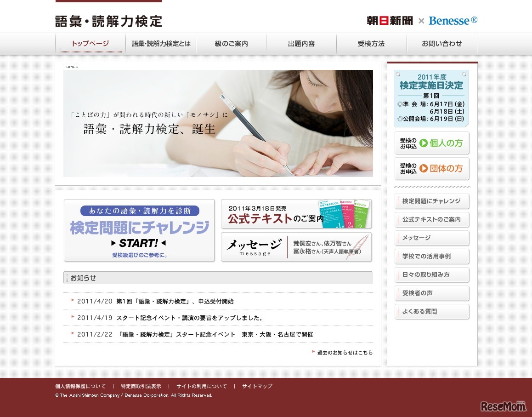Click the TOPICS label above the banner
Image resolution: width=532 pixels, height=417 pixels.
pos(71,67)
